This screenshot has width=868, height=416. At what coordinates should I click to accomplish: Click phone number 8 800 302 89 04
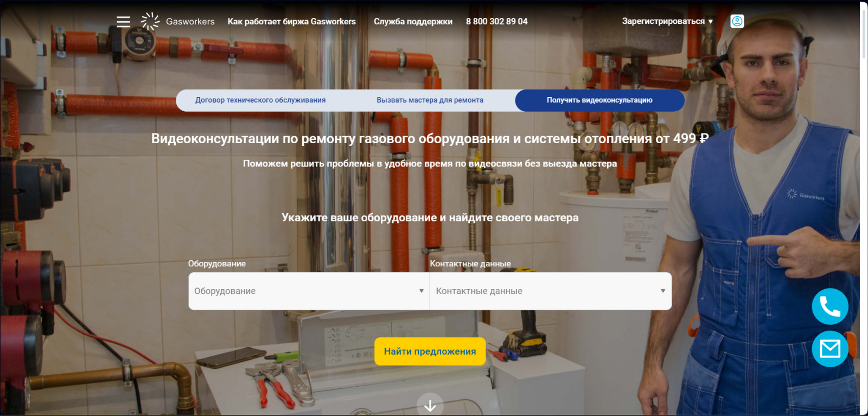[496, 21]
